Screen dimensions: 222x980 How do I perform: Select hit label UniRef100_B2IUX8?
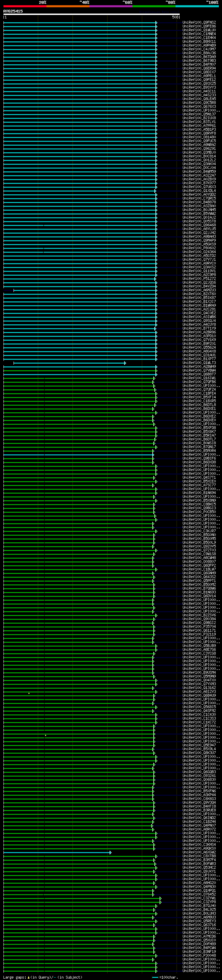[x=199, y=118]
